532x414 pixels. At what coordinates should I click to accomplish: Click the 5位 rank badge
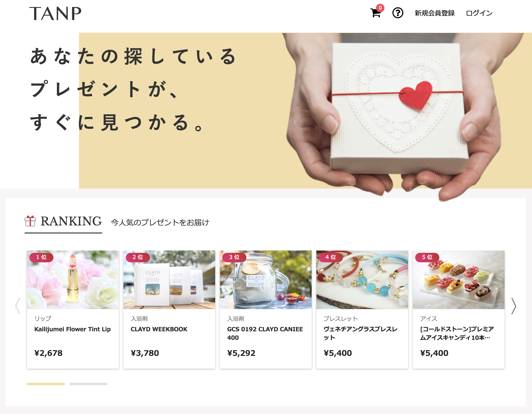[x=427, y=257]
